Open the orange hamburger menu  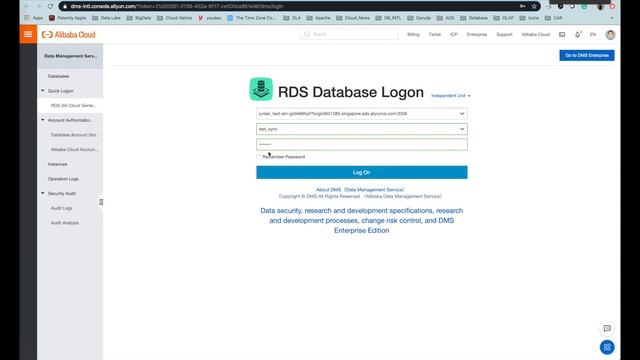pyautogui.click(x=28, y=34)
